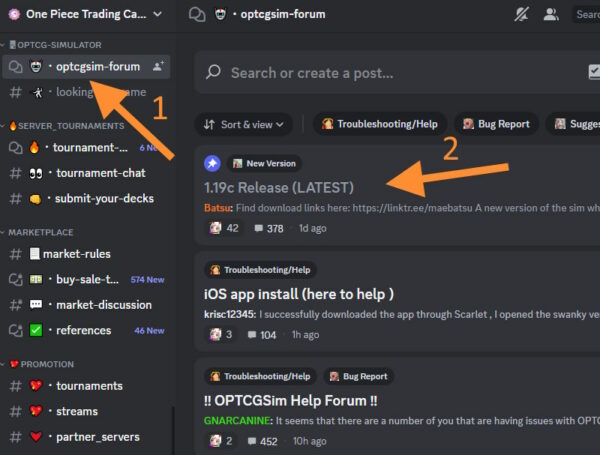Screen dimensions: 600x455
Task: Click the magnifier icon in post search
Action: click(213, 73)
